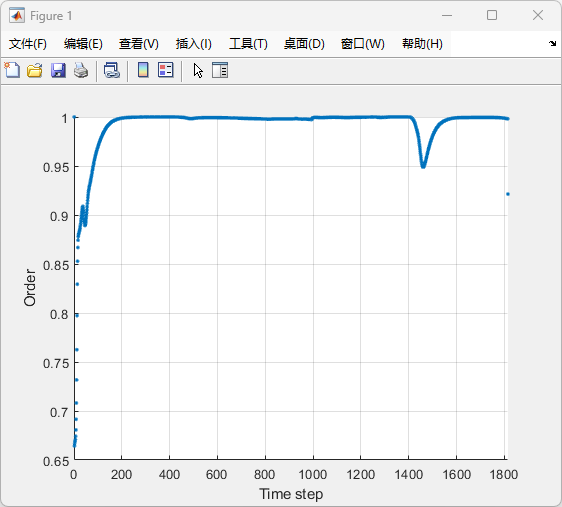Click the x-axis tick label 1000
This screenshot has width=562, height=507.
(x=313, y=475)
